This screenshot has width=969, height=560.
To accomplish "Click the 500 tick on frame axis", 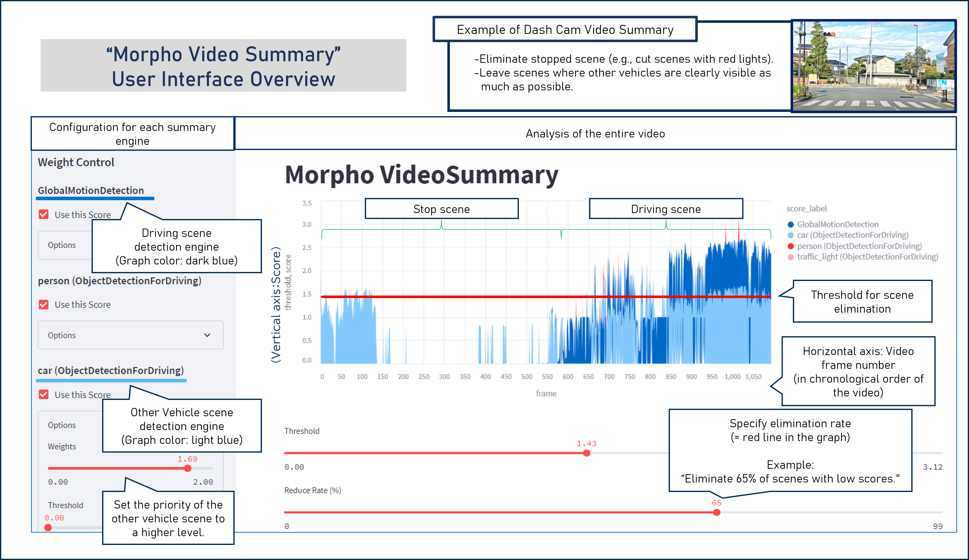I will (x=526, y=377).
